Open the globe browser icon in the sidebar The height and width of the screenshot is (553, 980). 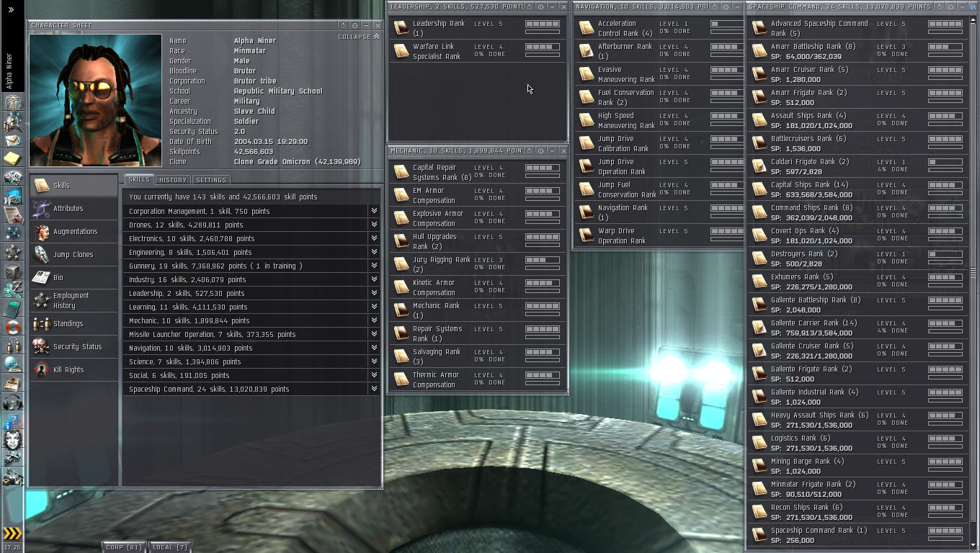(x=12, y=365)
